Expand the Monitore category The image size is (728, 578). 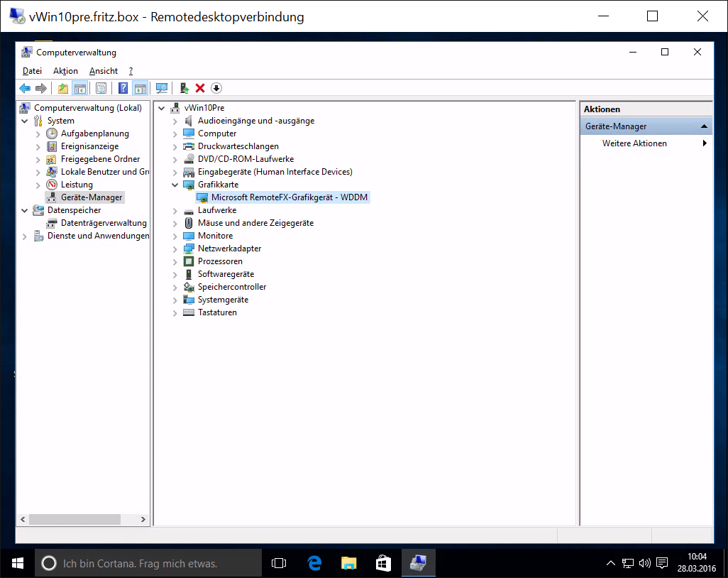(x=175, y=236)
